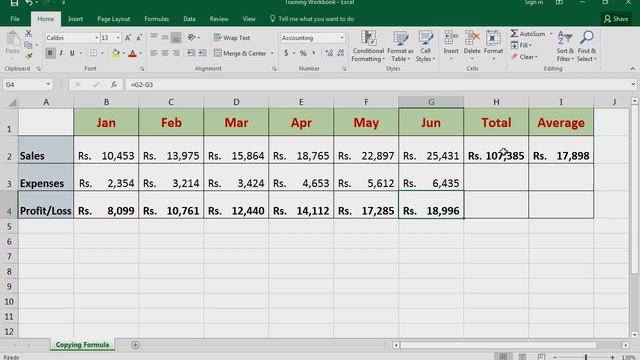
Task: Expand the Merge & Center dropdown arrow
Action: [272, 53]
